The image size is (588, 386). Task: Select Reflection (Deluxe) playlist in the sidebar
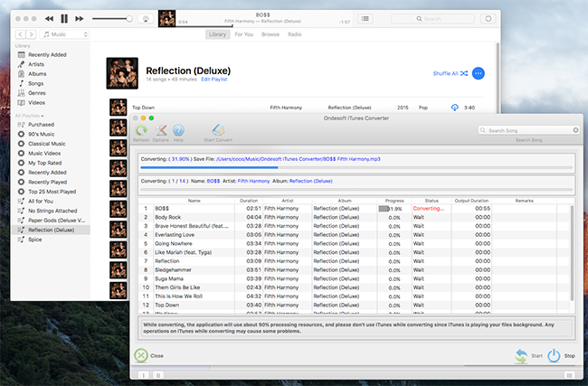51,231
